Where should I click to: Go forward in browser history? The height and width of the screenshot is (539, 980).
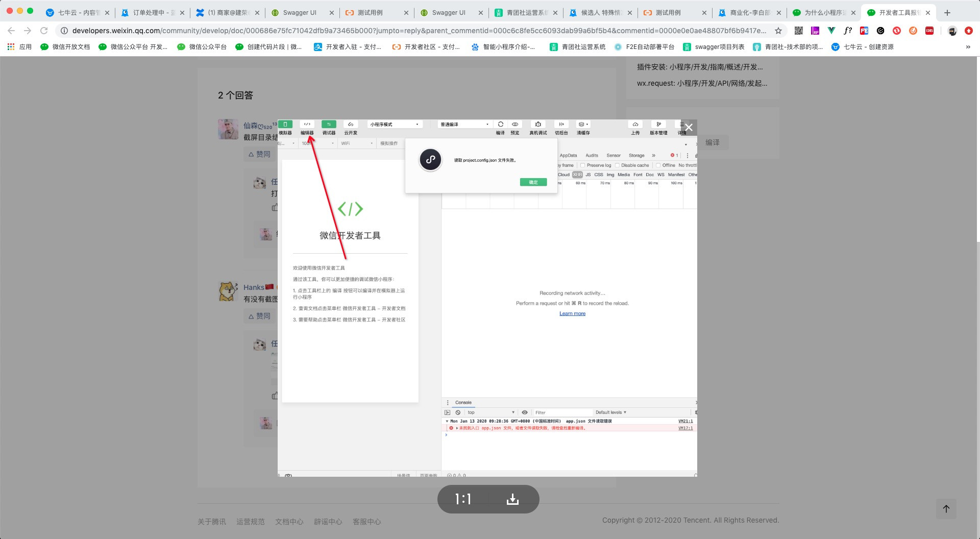[28, 31]
